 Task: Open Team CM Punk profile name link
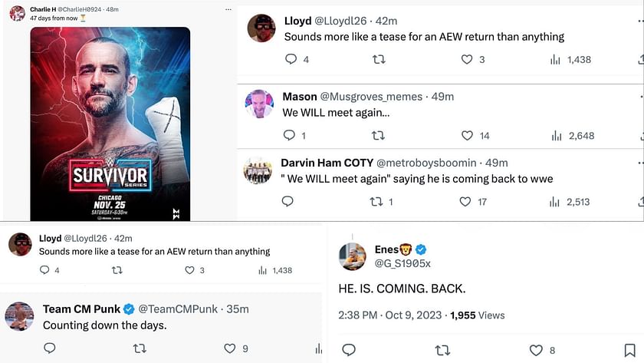[81, 309]
